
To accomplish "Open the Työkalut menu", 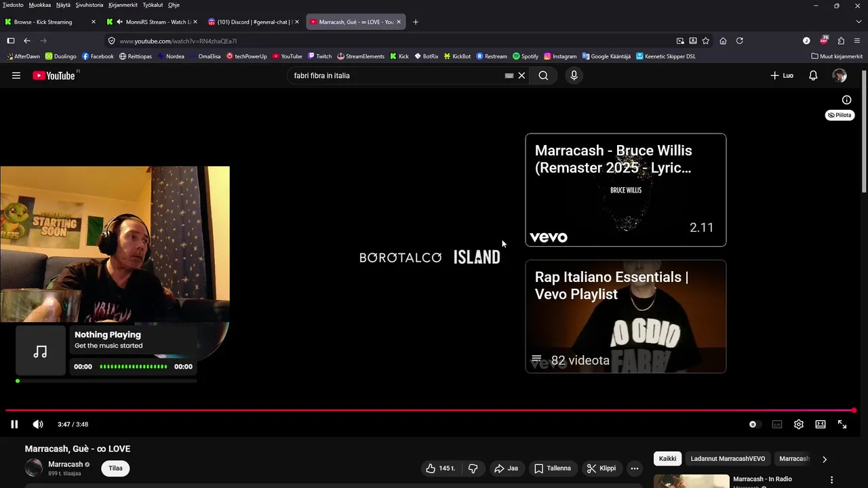I will [153, 5].
